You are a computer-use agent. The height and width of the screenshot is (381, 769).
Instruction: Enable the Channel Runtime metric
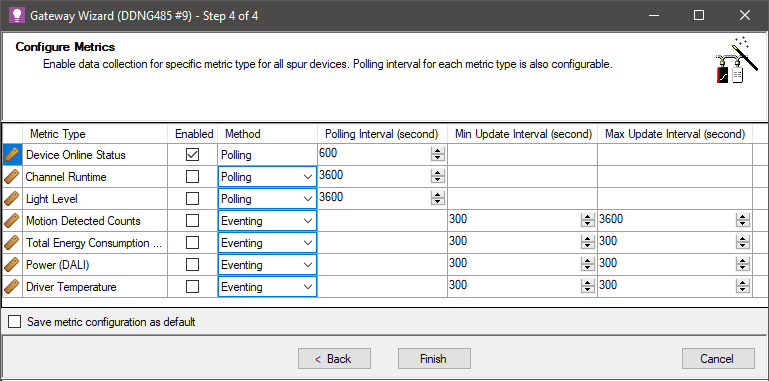tap(193, 177)
